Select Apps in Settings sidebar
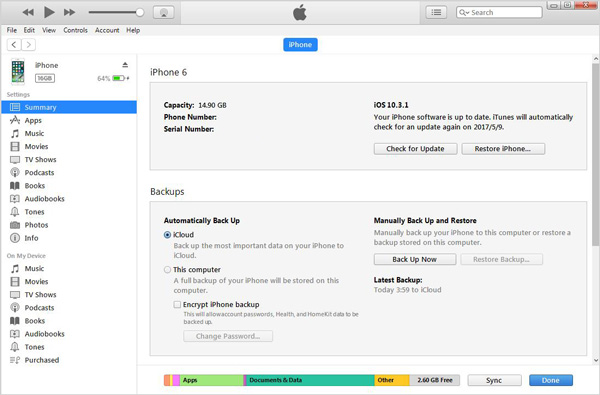Screen dimensions: 600x395 [x=69, y=120]
